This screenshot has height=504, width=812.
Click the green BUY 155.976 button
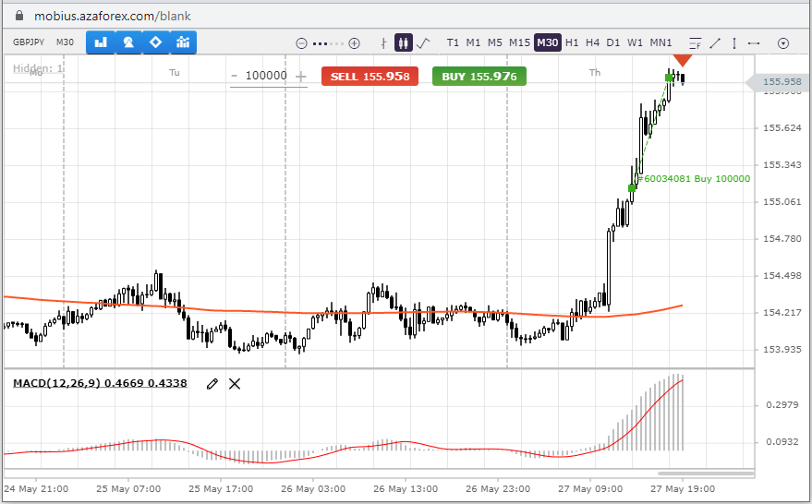(479, 77)
